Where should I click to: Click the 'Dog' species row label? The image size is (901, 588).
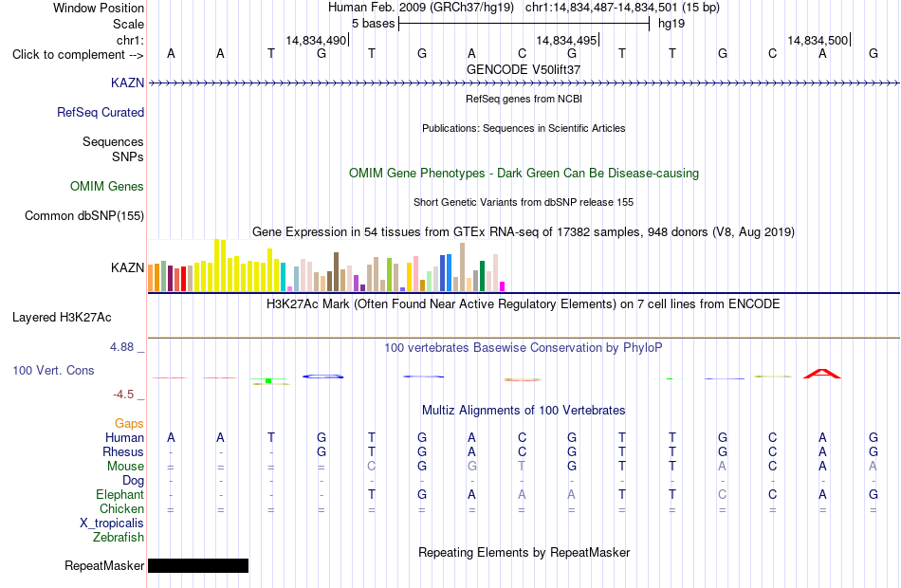(134, 481)
